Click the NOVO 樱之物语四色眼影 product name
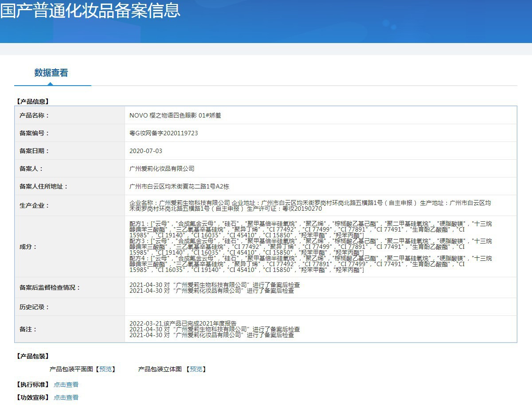The width and height of the screenshot is (532, 409). tap(175, 115)
